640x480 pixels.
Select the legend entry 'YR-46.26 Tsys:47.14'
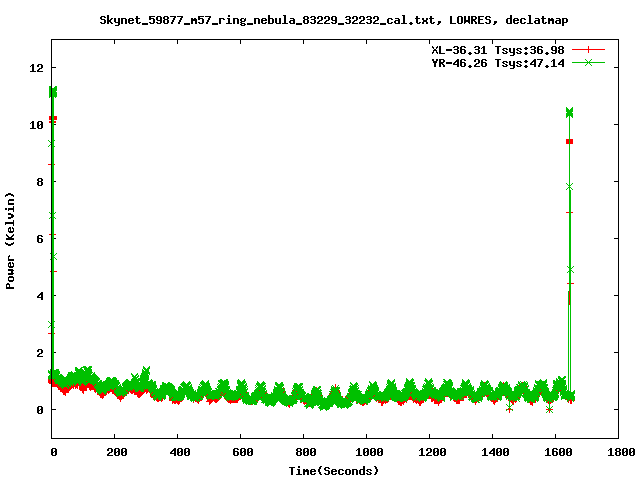498,63
